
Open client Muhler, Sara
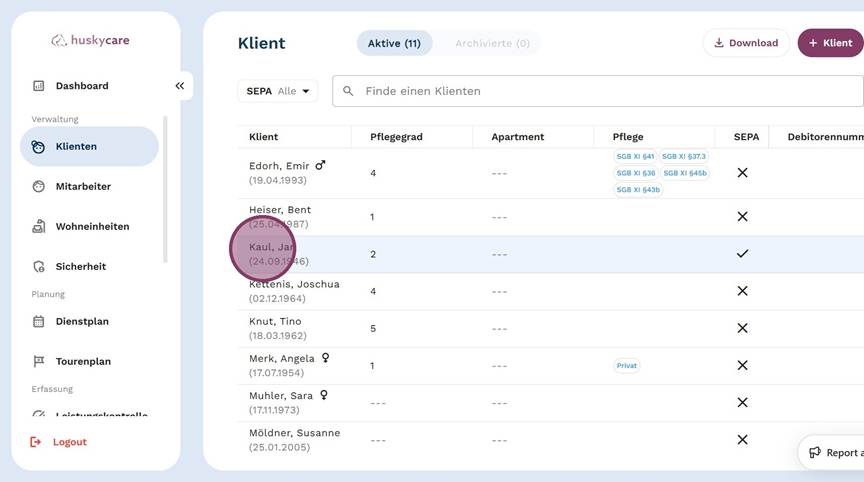point(281,396)
